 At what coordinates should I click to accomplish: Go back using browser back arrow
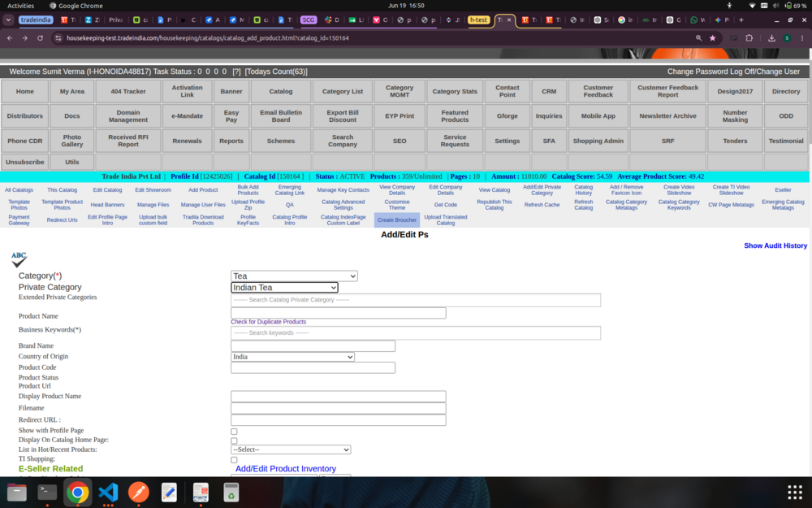(10, 38)
